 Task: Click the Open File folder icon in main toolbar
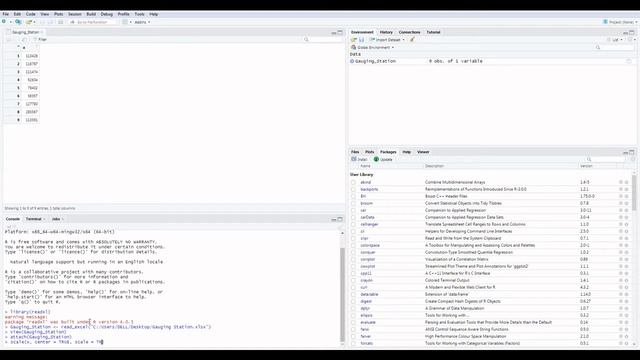click(x=29, y=22)
